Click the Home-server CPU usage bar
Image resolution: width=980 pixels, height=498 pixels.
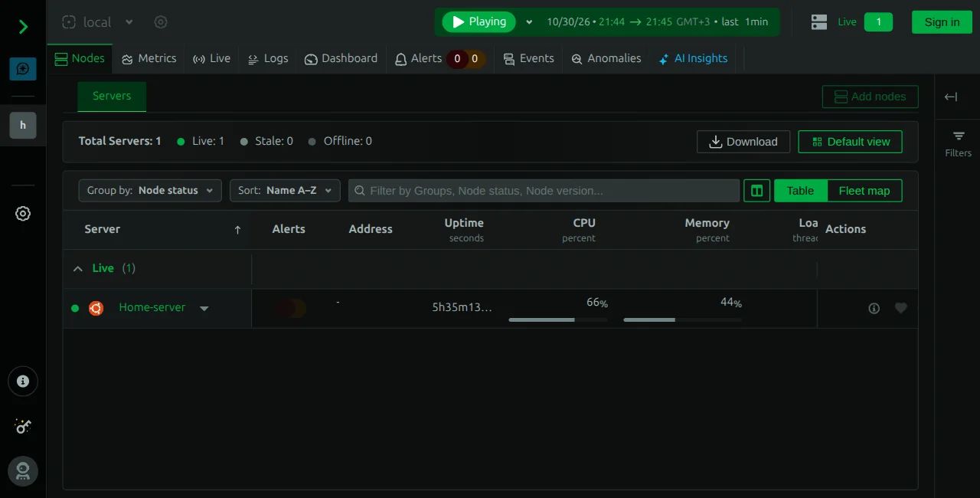558,319
